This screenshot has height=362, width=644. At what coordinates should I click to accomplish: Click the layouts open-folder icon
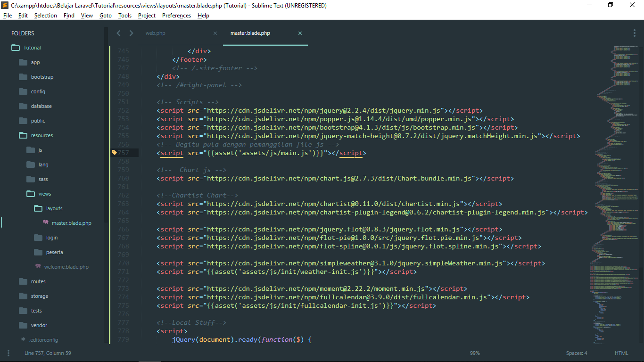(x=38, y=208)
